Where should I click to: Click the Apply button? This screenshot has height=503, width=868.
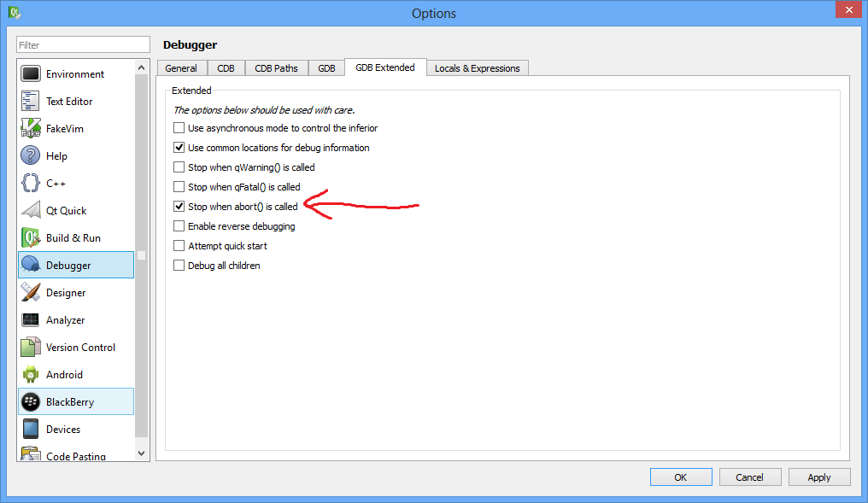(818, 477)
